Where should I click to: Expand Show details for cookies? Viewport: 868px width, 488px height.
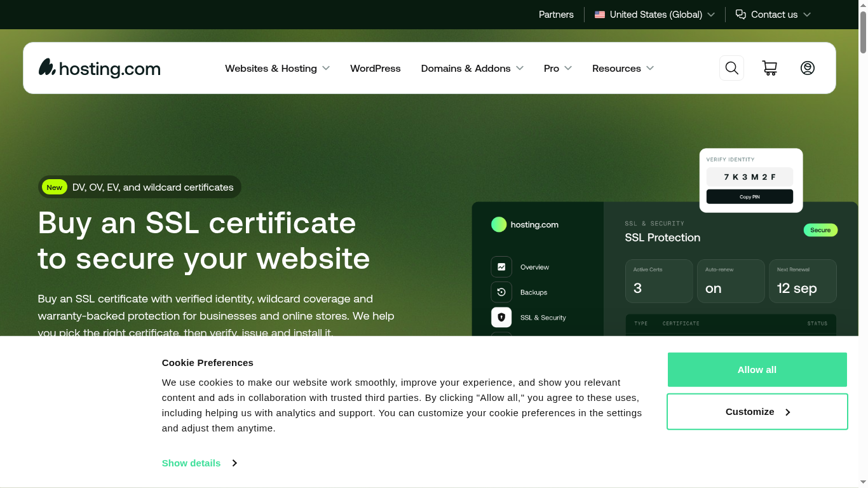pos(200,463)
